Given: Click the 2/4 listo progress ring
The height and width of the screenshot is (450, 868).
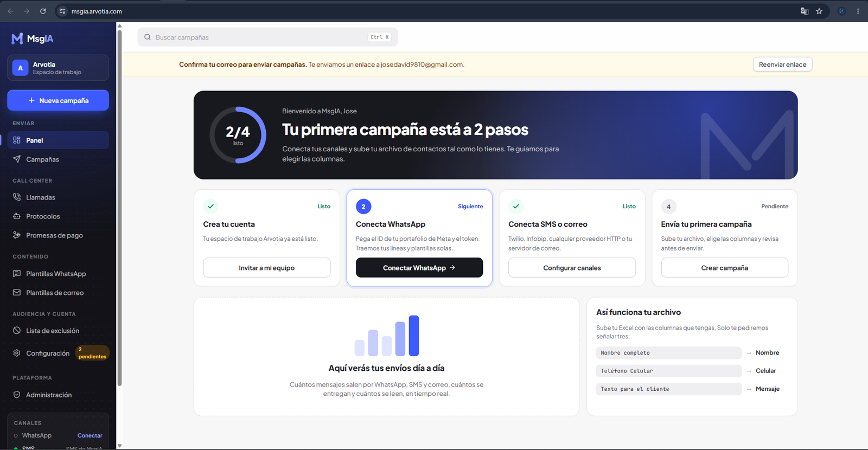Looking at the screenshot, I should click(x=238, y=135).
